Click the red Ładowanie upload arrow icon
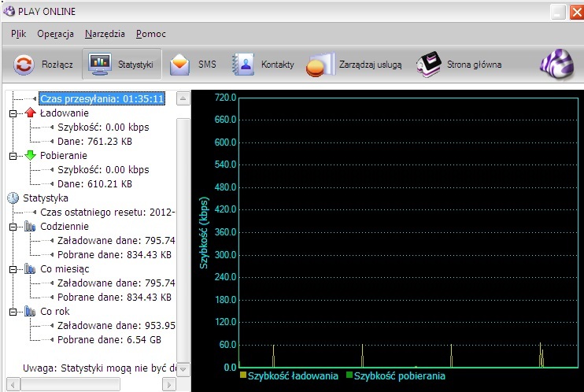 30,113
